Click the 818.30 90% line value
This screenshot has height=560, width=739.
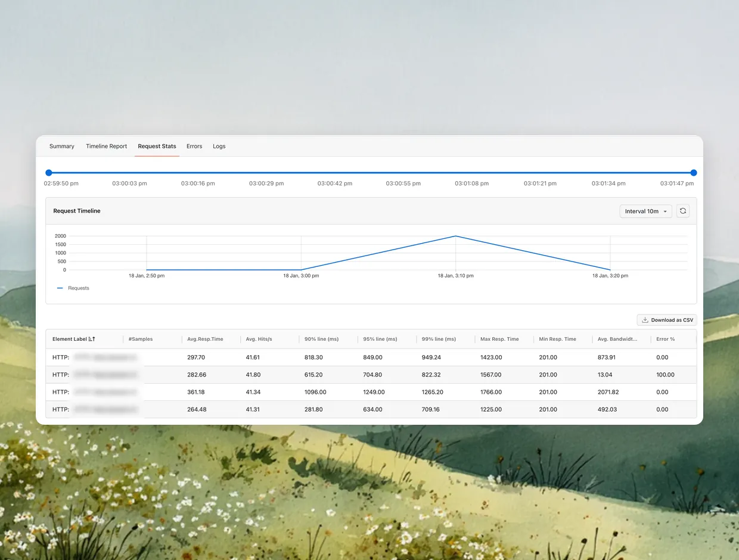313,357
